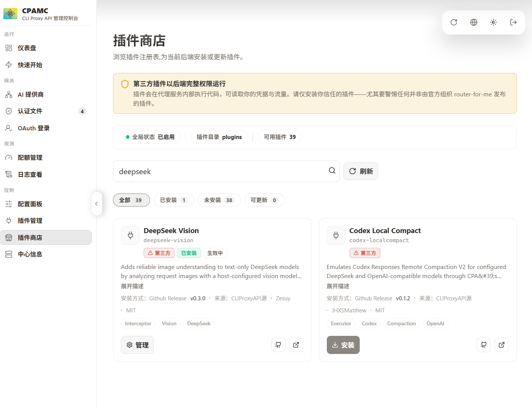Click author Zesuy text
The image size is (532, 408).
[x=283, y=298]
